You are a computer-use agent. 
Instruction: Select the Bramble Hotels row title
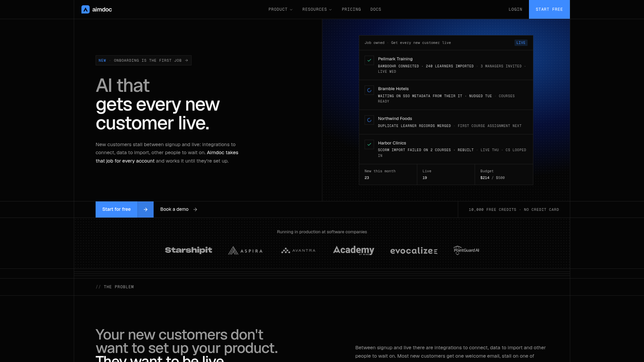(x=393, y=89)
